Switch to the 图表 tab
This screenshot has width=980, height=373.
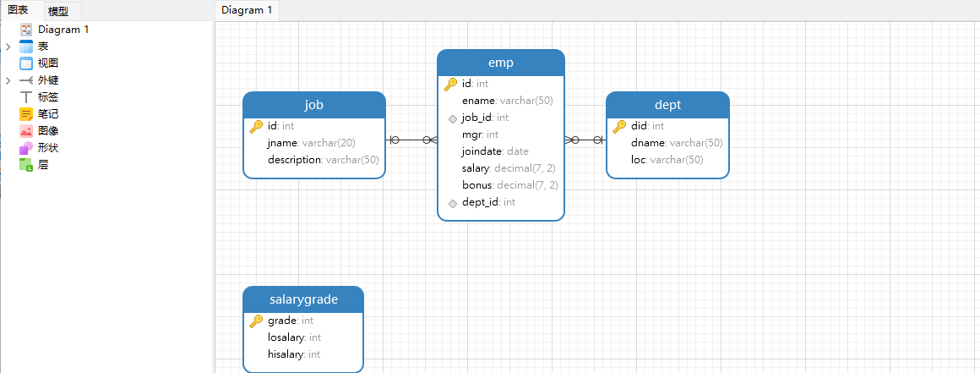click(18, 10)
